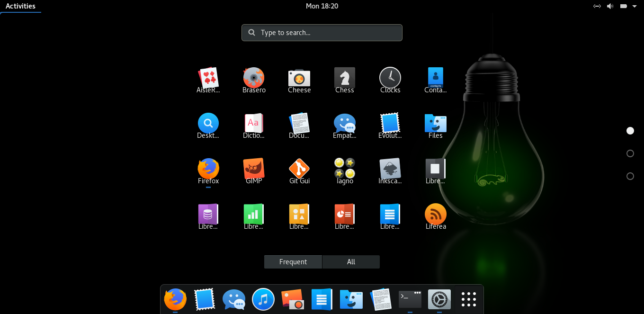Launch Firefox from the dock
644x314 pixels.
[x=175, y=299]
